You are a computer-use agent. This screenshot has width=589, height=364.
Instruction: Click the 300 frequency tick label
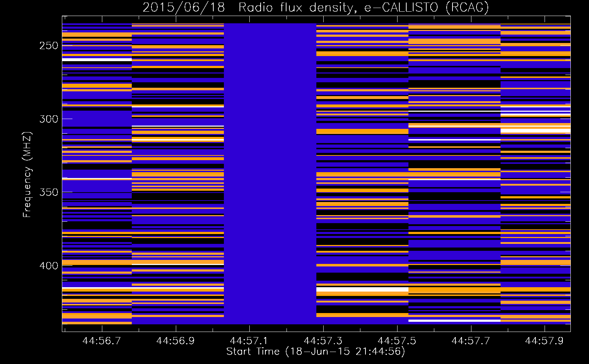[x=49, y=119]
